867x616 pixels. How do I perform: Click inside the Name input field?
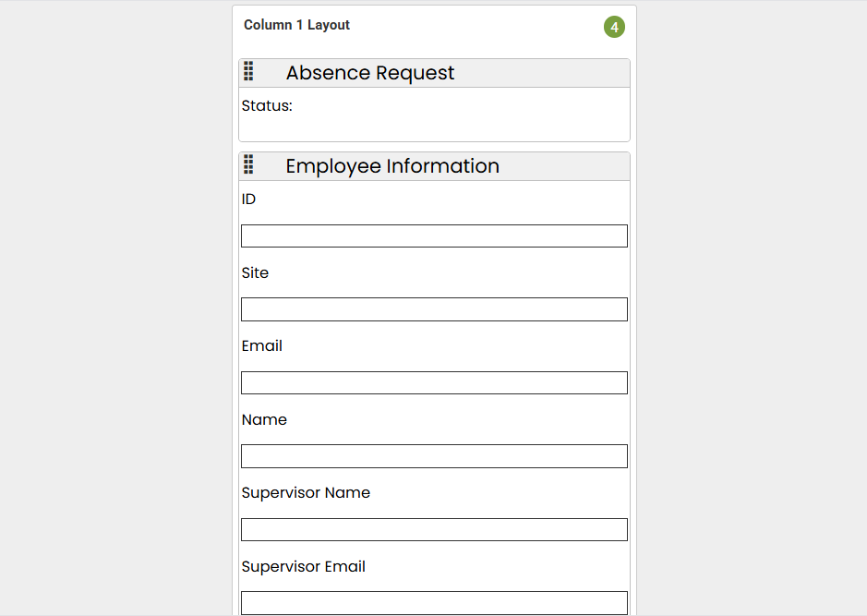click(433, 455)
